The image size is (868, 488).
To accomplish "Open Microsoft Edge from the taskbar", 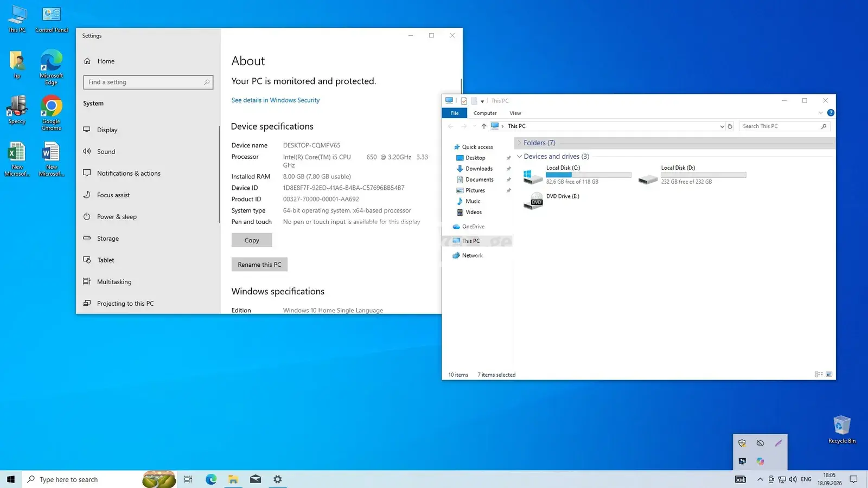I will [x=211, y=479].
